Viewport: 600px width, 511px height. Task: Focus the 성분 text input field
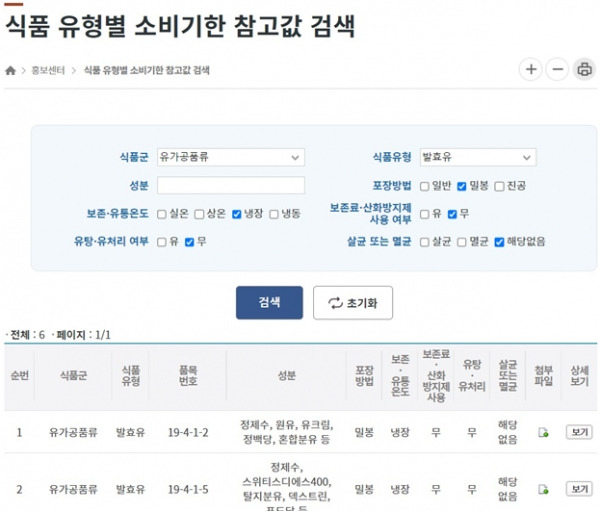(231, 185)
